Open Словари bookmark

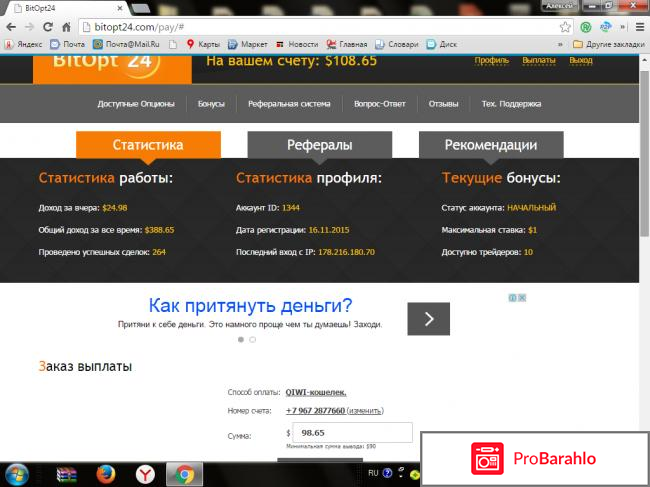tap(396, 44)
